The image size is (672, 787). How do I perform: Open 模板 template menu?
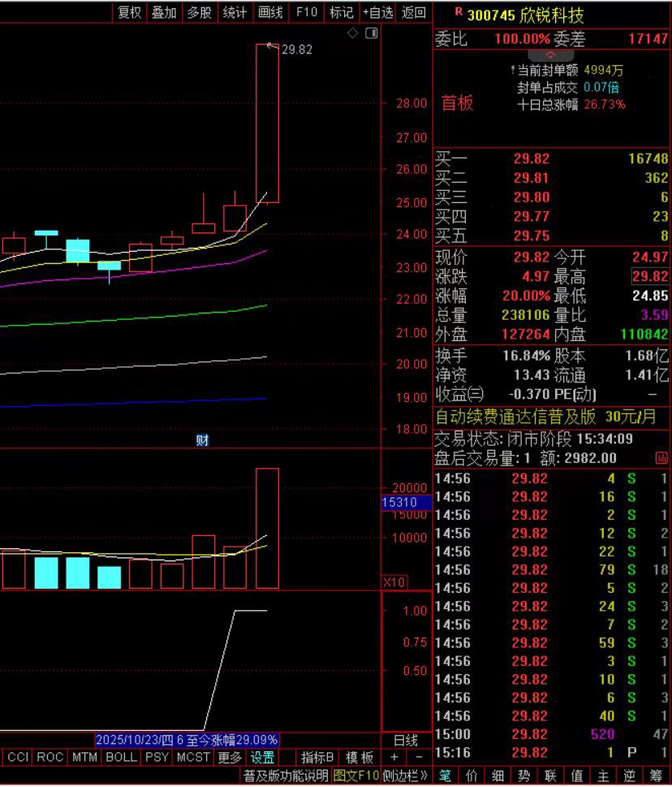[x=360, y=757]
